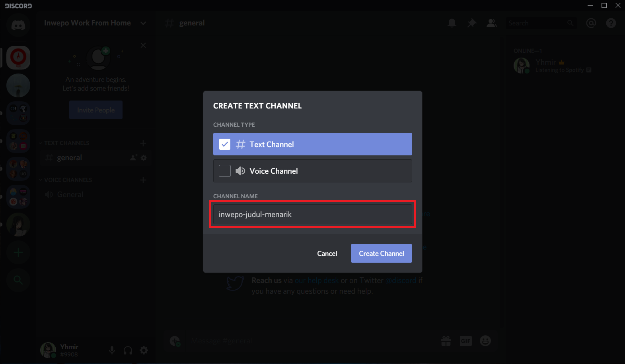This screenshot has height=364, width=625.
Task: Add a voice channel plus icon
Action: click(143, 180)
